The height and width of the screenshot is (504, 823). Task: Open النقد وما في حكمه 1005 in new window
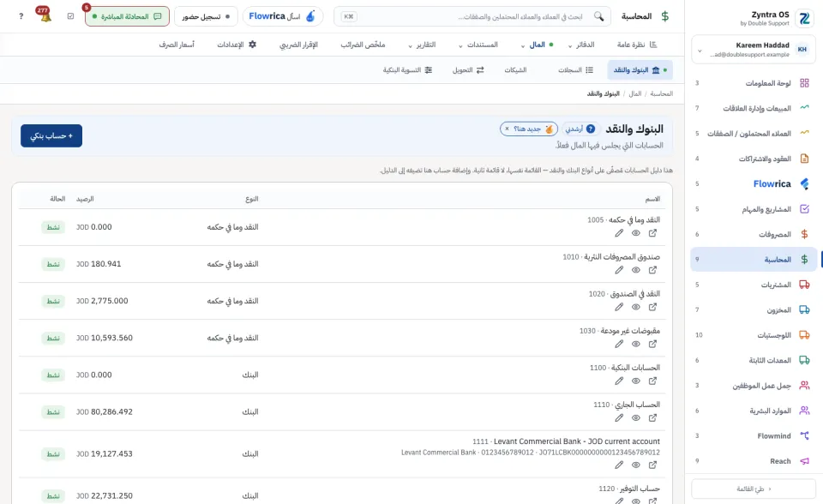click(x=652, y=233)
